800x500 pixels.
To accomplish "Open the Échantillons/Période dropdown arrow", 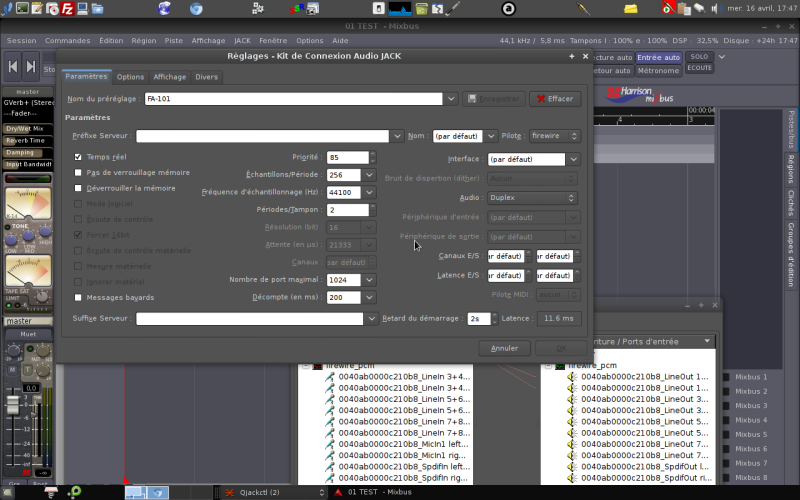I will (x=371, y=175).
